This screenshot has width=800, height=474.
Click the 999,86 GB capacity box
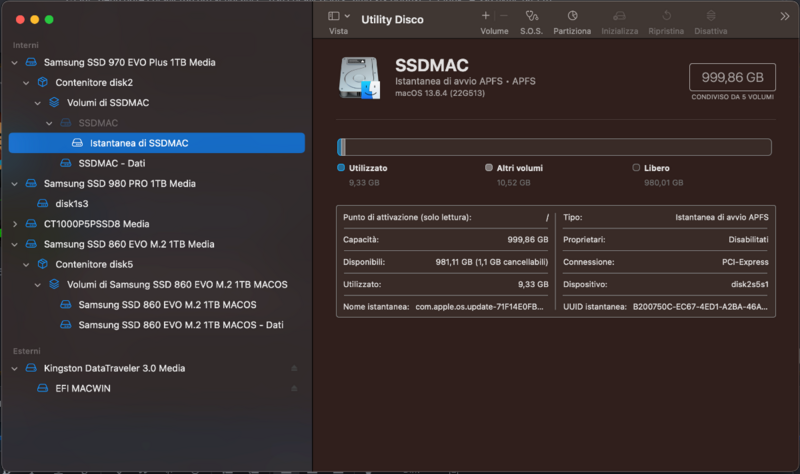tap(732, 77)
